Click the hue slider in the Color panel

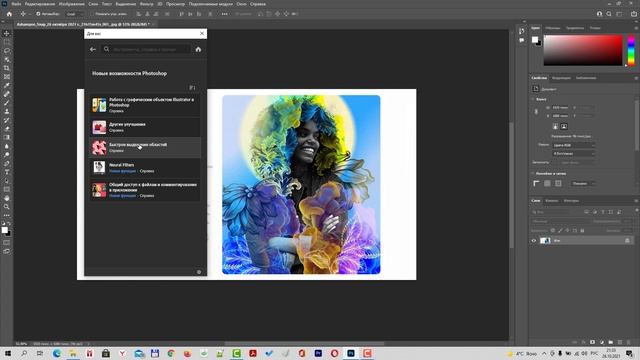(x=631, y=50)
